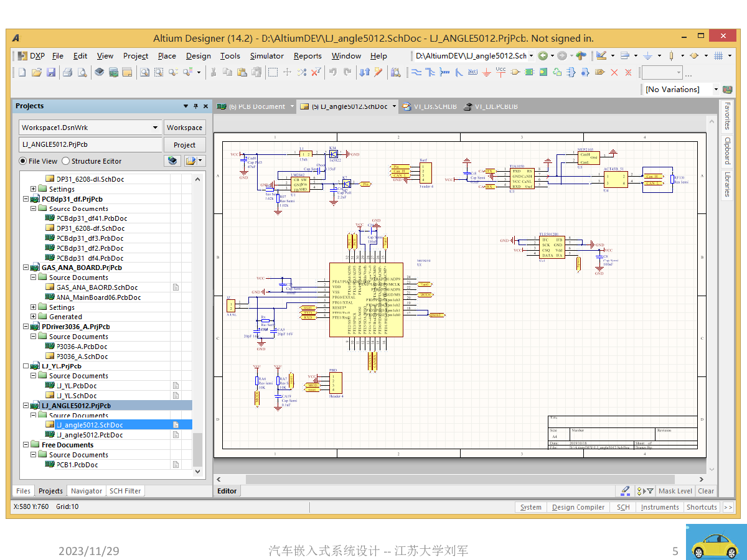747x560 pixels.
Task: Click the green Back navigation arrow
Action: coord(543,55)
